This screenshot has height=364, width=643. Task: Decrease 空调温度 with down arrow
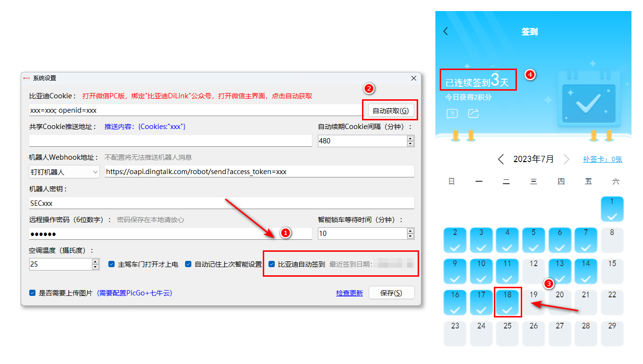pyautogui.click(x=95, y=267)
